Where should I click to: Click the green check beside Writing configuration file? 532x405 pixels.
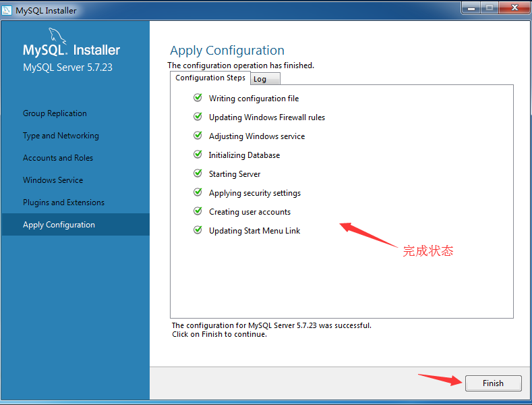tap(198, 98)
